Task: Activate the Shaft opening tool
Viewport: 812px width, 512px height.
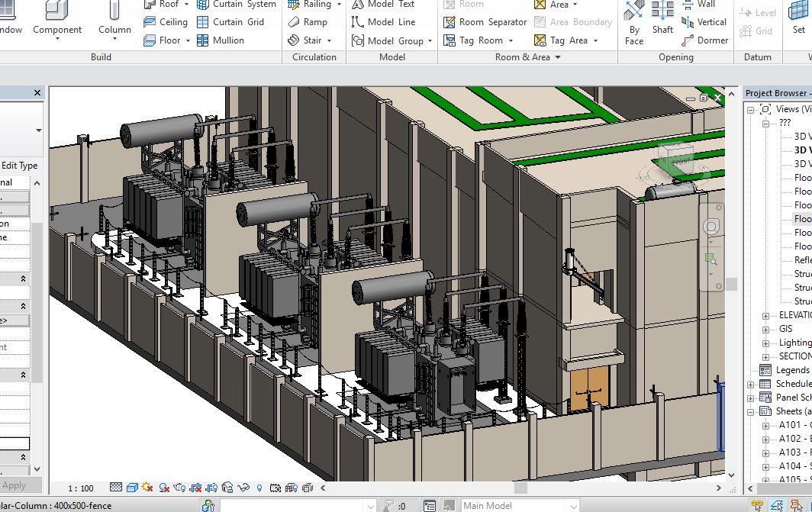Action: tap(662, 19)
